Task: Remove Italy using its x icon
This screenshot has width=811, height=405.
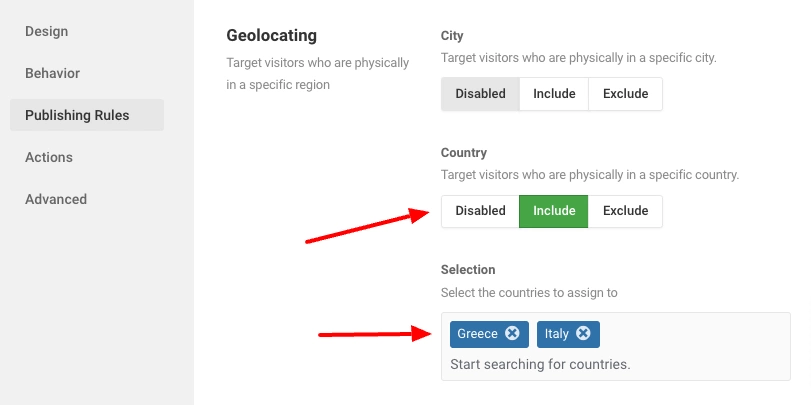Action: click(x=583, y=334)
